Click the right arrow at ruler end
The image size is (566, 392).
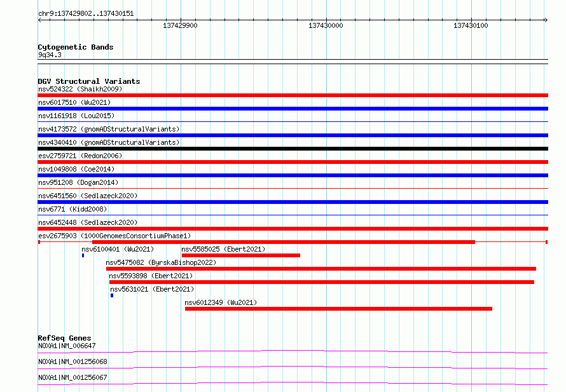click(x=546, y=20)
